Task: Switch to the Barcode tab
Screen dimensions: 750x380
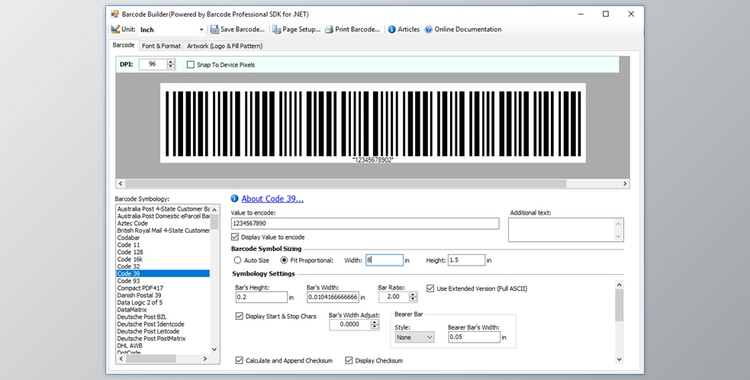Action: click(x=123, y=45)
